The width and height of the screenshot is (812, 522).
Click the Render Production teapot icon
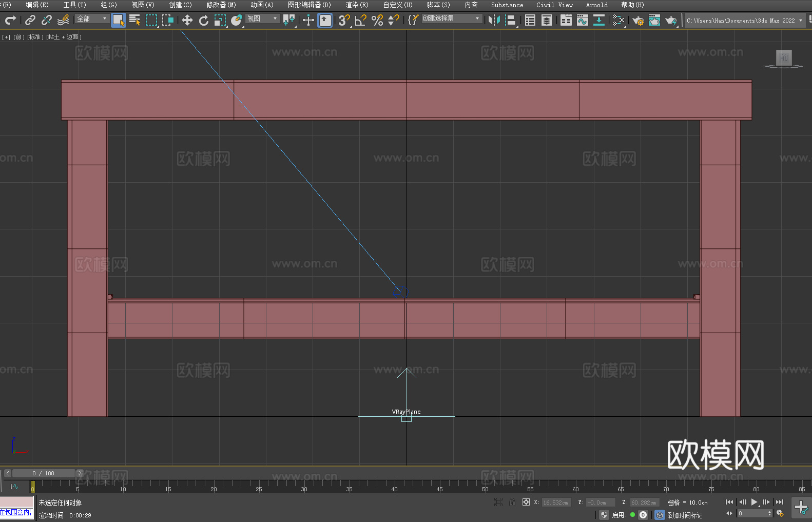671,20
